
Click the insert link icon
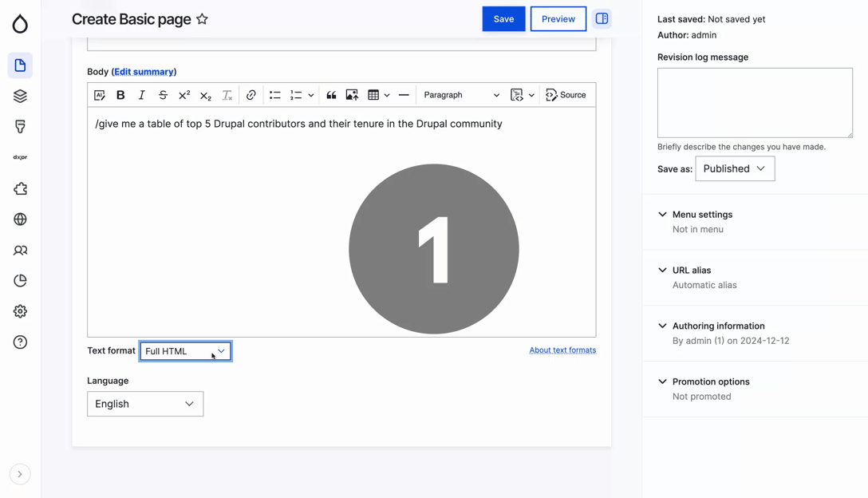click(251, 95)
